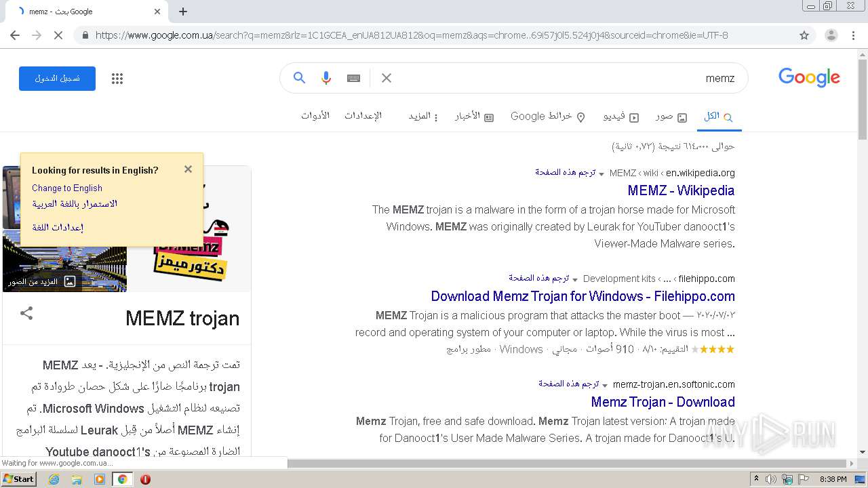Viewport: 868px width, 488px height.
Task: Switch to the Chrome taskbar button
Action: (122, 479)
